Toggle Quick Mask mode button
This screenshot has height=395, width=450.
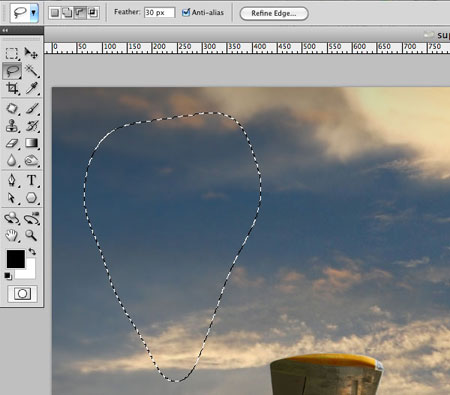22,294
